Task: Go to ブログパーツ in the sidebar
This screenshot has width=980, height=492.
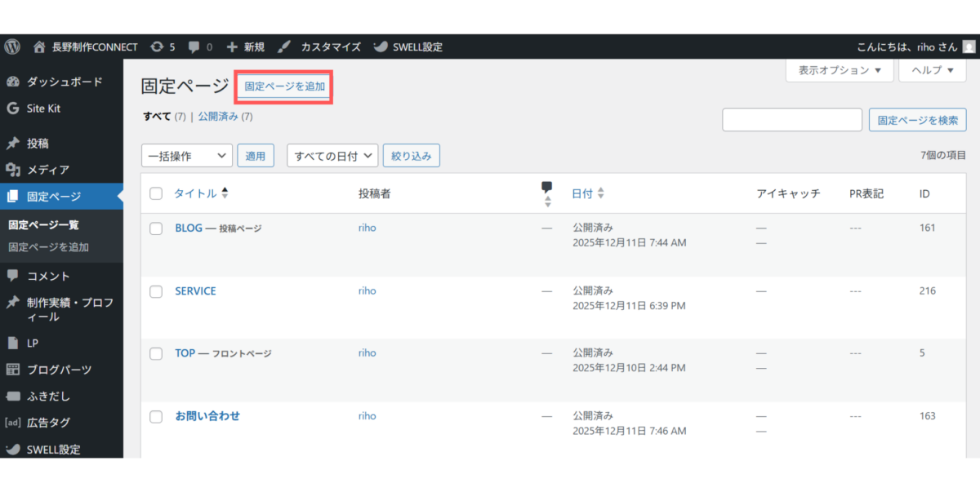Action: [59, 370]
